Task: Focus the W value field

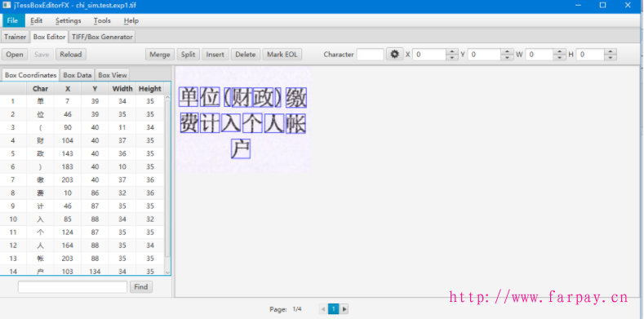Action: click(540, 54)
